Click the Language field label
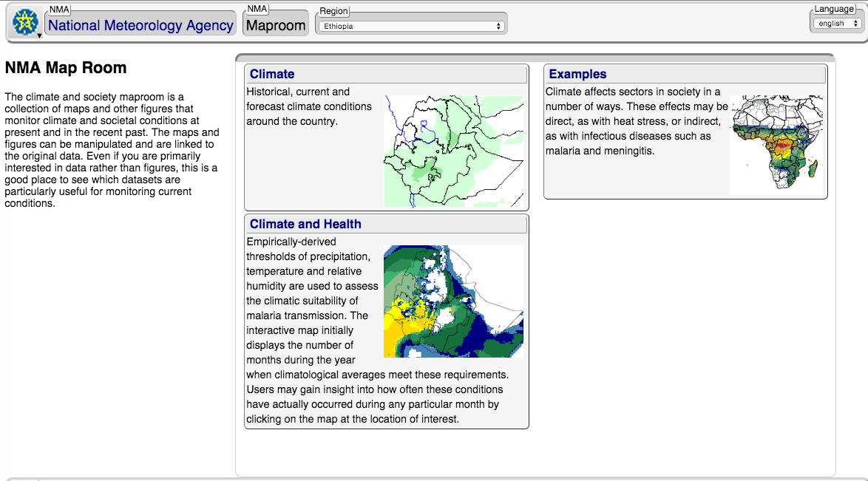This screenshot has width=868, height=481. pos(833,9)
